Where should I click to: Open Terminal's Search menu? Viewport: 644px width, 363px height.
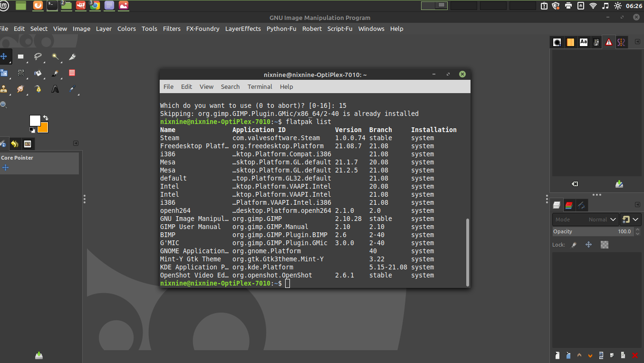coord(230,86)
